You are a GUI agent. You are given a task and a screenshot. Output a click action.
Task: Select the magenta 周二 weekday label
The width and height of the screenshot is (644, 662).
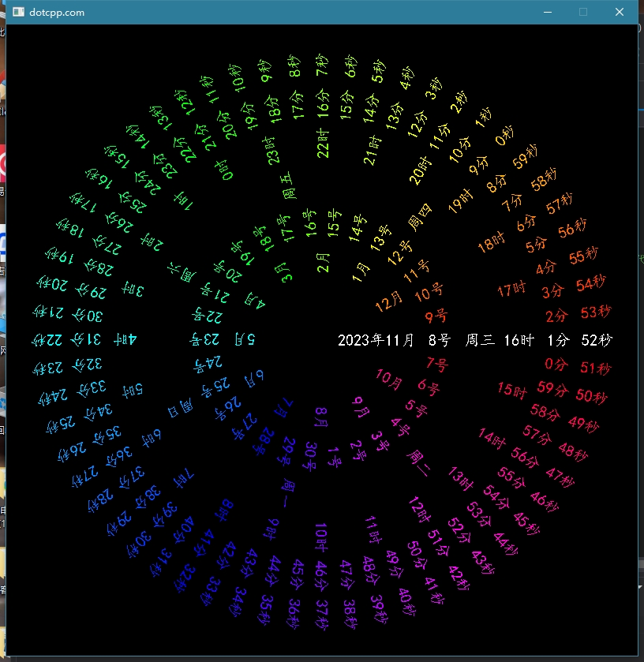[x=419, y=458]
